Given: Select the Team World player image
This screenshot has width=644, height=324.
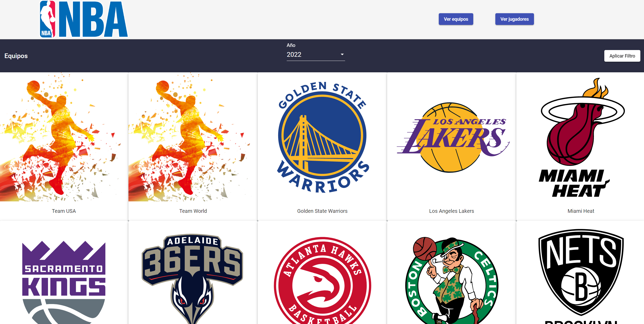Looking at the screenshot, I should pos(193,137).
